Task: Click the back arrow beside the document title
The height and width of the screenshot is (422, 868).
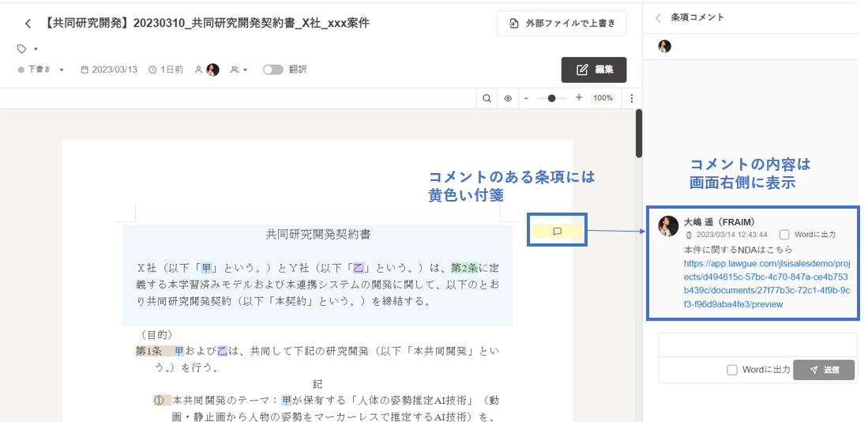Action: tap(28, 24)
